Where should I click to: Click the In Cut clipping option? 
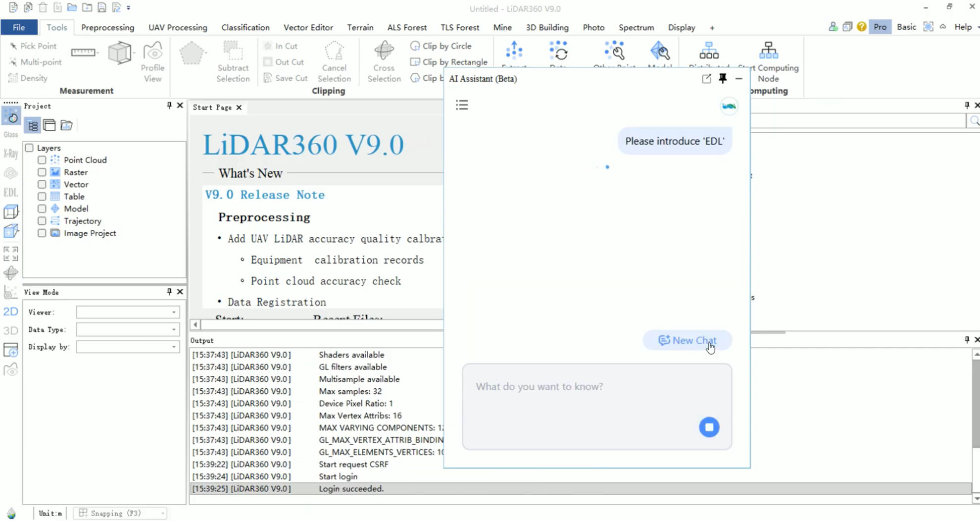(x=281, y=46)
